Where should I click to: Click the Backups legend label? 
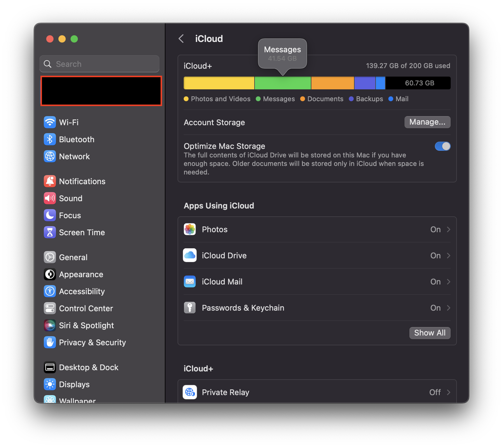pyautogui.click(x=369, y=99)
